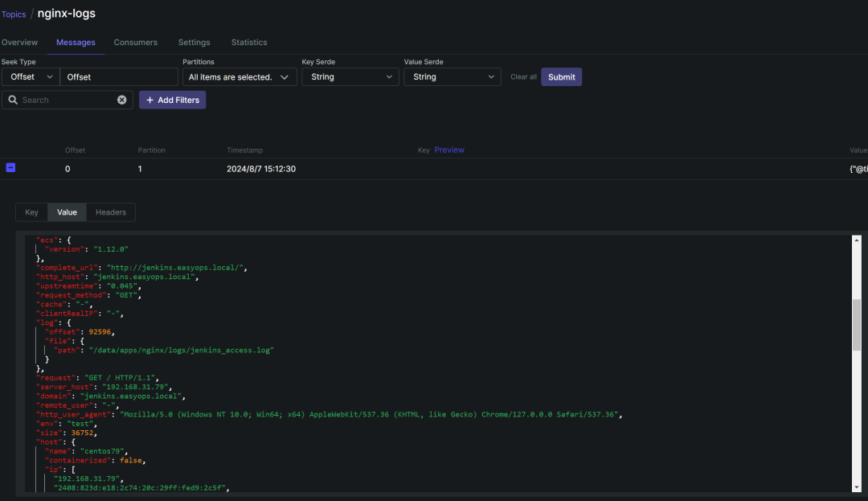The width and height of the screenshot is (868, 501).
Task: Click Clear all filters
Action: coord(523,77)
